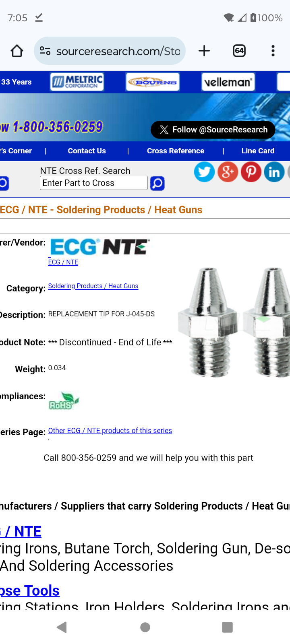The width and height of the screenshot is (290, 644).
Task: Open Soldering Products / Heat Guns category link
Action: (x=93, y=286)
